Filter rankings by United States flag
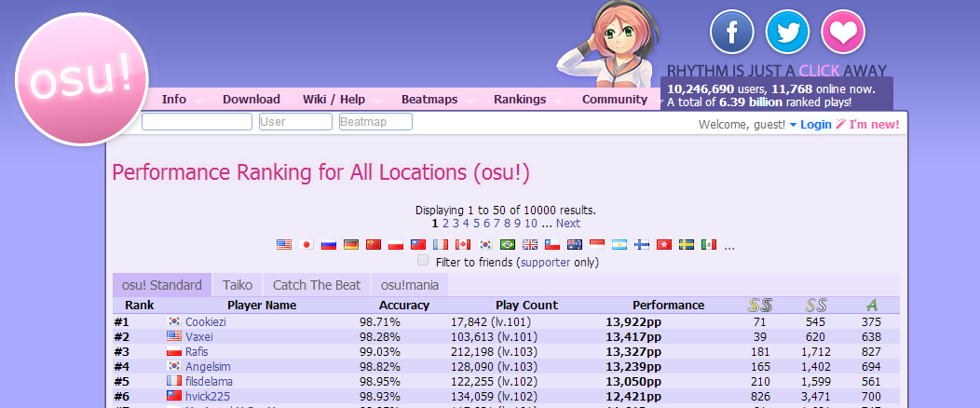Image resolution: width=980 pixels, height=408 pixels. click(x=284, y=245)
